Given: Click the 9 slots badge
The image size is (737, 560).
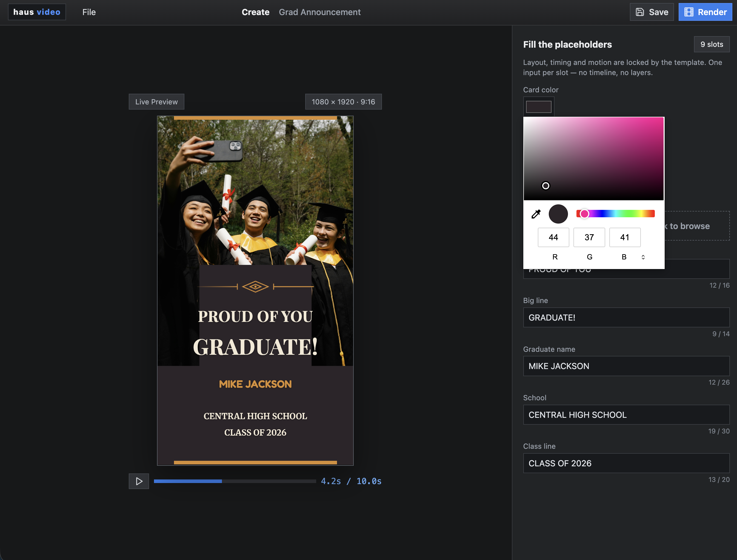Looking at the screenshot, I should (711, 44).
